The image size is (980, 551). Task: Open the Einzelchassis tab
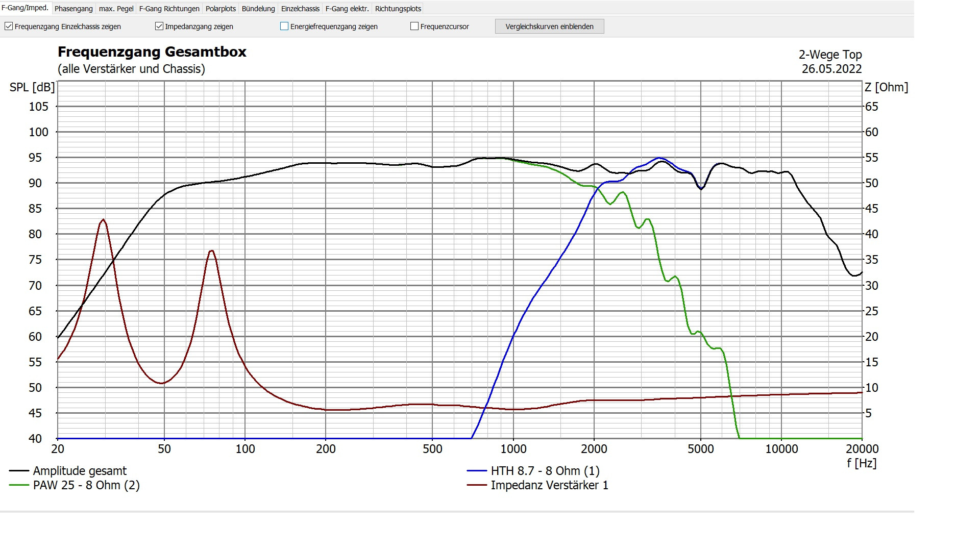pos(300,9)
